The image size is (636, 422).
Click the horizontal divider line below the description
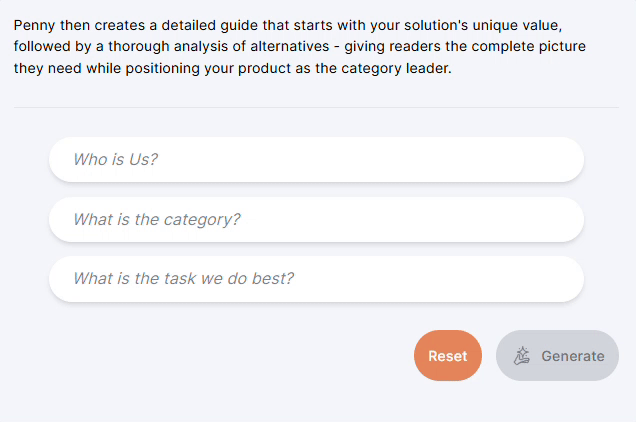click(x=316, y=108)
